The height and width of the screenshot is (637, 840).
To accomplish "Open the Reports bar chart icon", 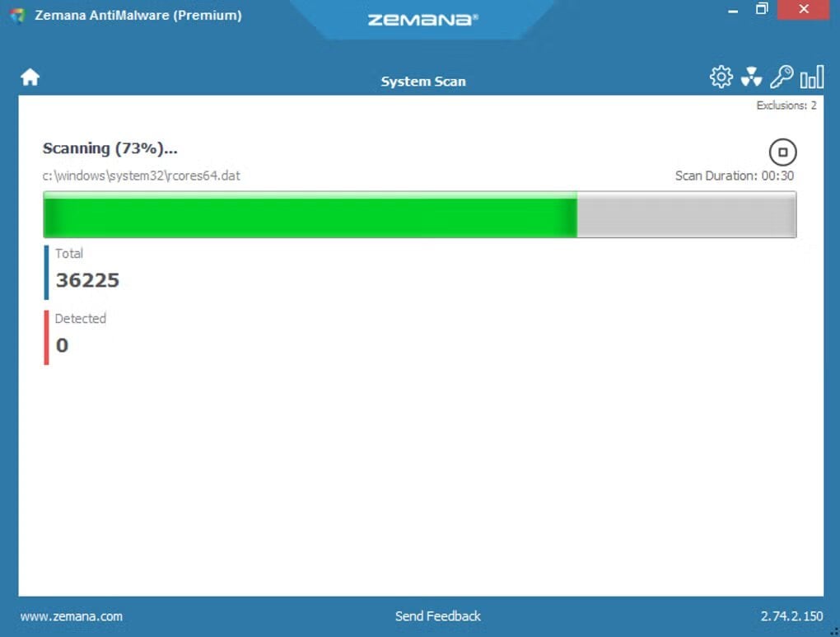I will 812,77.
